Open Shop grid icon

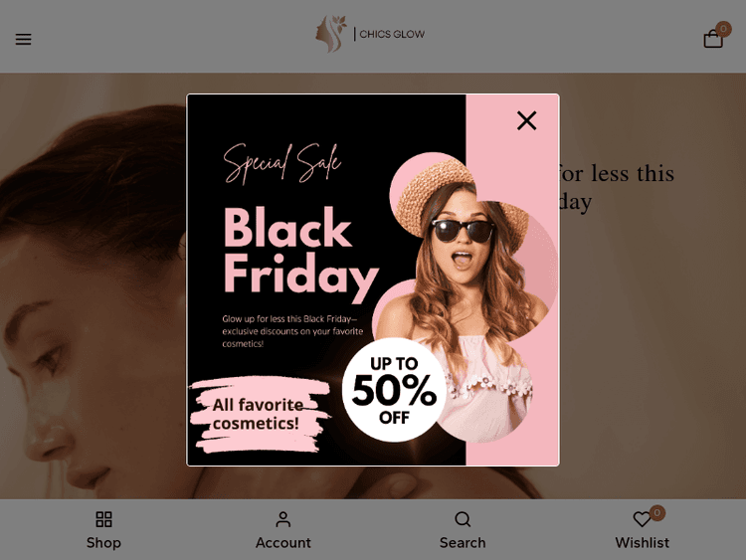pos(103,519)
